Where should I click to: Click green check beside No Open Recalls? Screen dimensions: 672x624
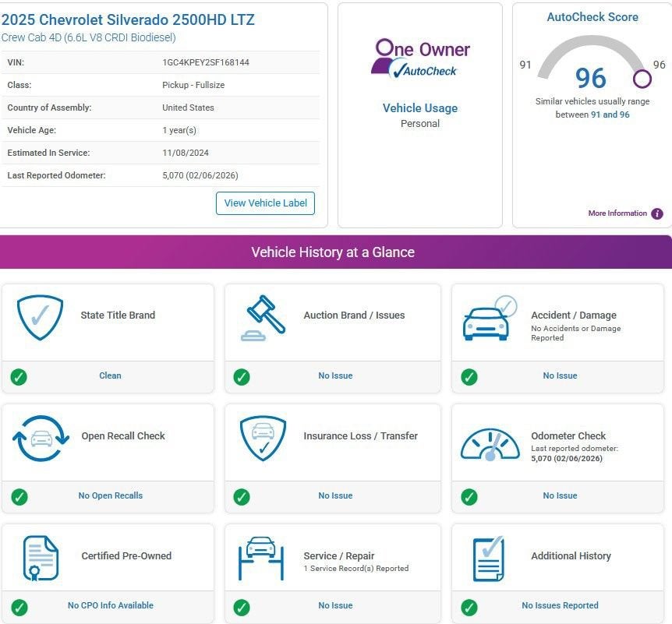tap(19, 497)
